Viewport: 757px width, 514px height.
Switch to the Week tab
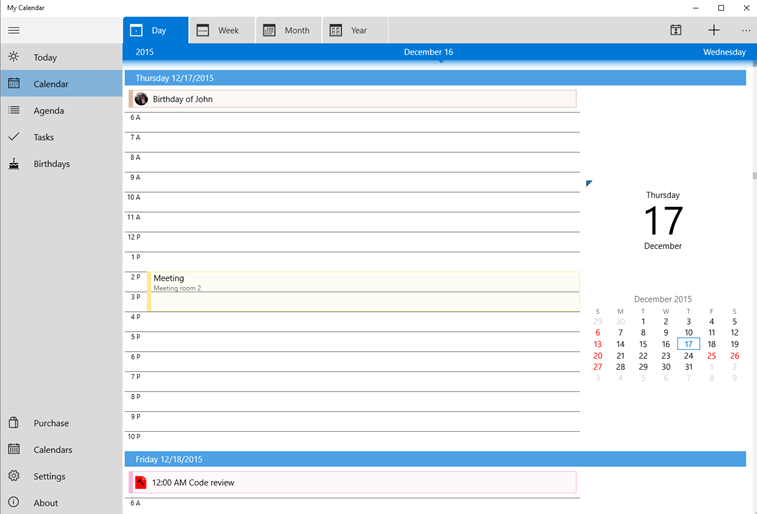(222, 30)
